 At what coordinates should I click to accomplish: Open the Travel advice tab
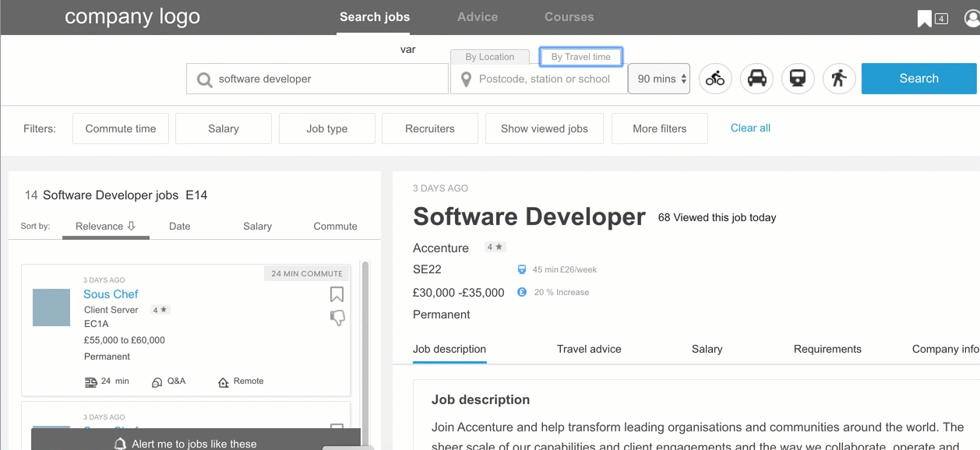point(589,349)
